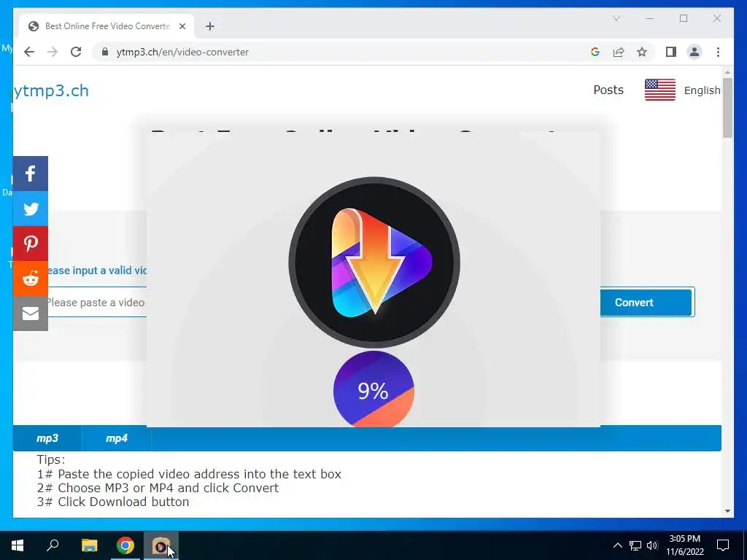The height and width of the screenshot is (560, 747).
Task: Open the downloader app taskbar icon
Action: [161, 545]
